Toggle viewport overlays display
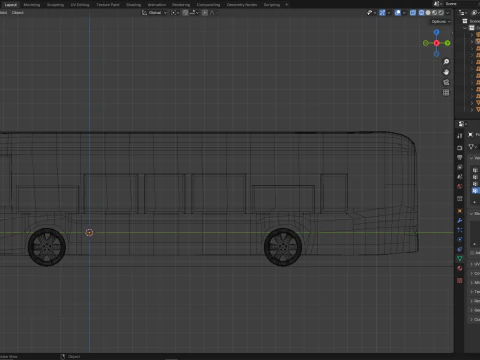The height and width of the screenshot is (360, 480). point(398,13)
